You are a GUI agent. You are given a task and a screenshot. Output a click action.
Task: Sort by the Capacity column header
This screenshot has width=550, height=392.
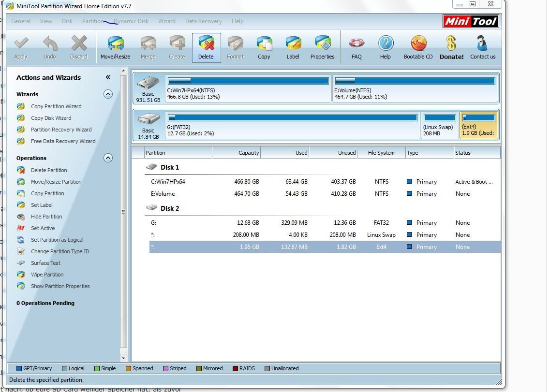[x=237, y=153]
